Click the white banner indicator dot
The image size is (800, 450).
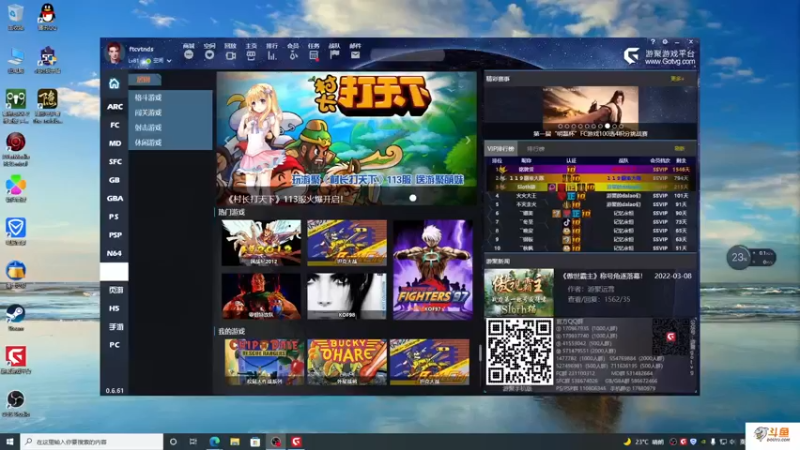coord(413,198)
